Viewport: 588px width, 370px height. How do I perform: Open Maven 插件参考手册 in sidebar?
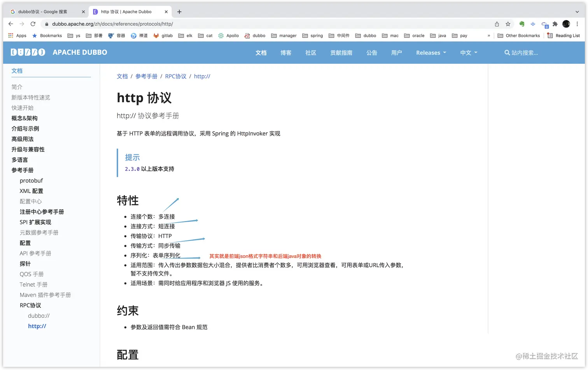[45, 295]
